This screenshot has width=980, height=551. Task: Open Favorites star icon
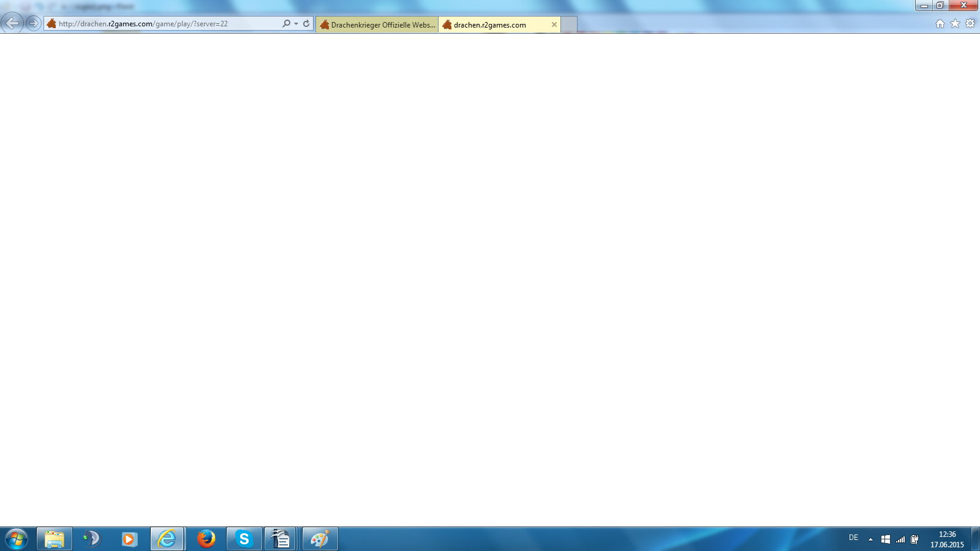pos(955,24)
